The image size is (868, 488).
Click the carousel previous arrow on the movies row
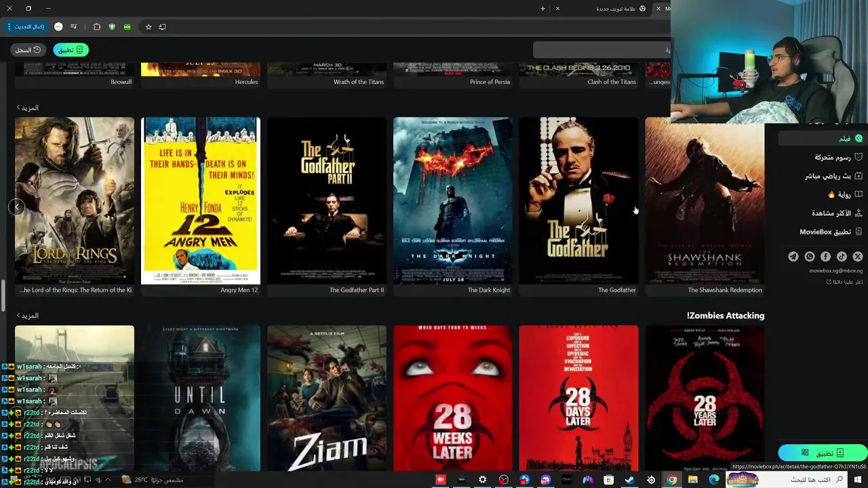pyautogui.click(x=17, y=207)
